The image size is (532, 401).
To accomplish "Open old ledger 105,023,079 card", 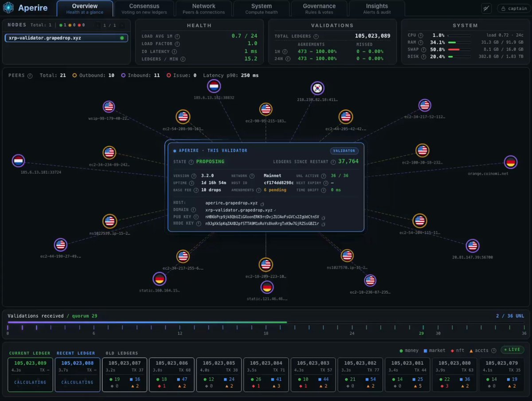I will pyautogui.click(x=502, y=375).
